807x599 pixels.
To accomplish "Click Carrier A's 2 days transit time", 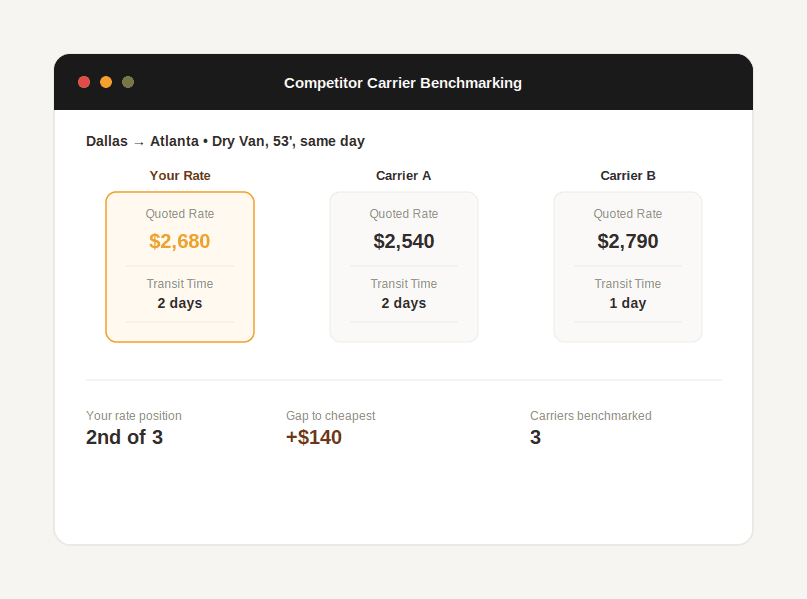I will [404, 303].
